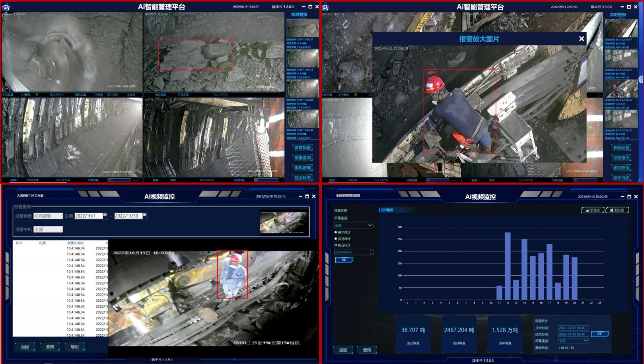
Task: Open calendar picker beside start date 2022/10/1
Action: pos(105,215)
